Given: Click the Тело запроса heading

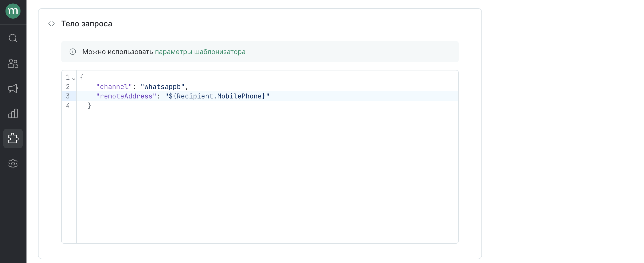Looking at the screenshot, I should 87,24.
